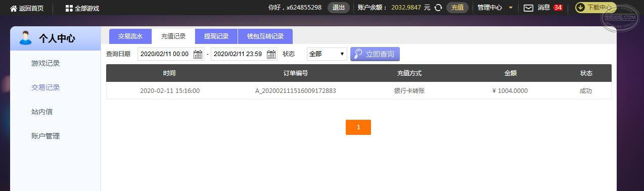The height and width of the screenshot is (191, 644).
Task: Open the red 34 unread messages badge
Action: pos(558,8)
